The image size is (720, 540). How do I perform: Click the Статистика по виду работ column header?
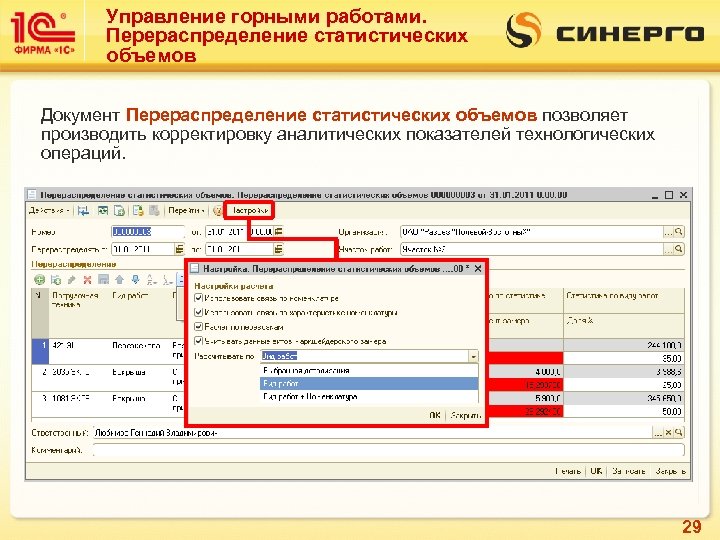pos(624,301)
